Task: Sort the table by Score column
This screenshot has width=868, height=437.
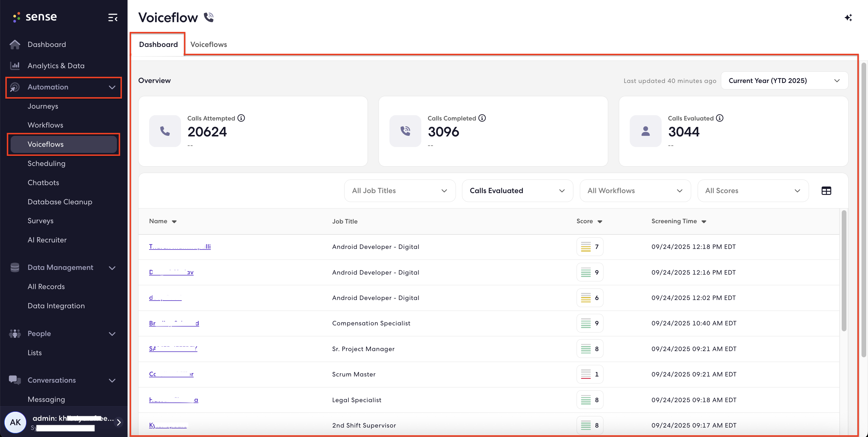Action: (589, 221)
